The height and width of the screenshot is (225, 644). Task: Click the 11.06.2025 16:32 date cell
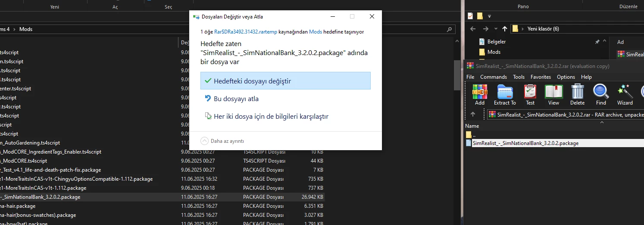tap(199, 179)
